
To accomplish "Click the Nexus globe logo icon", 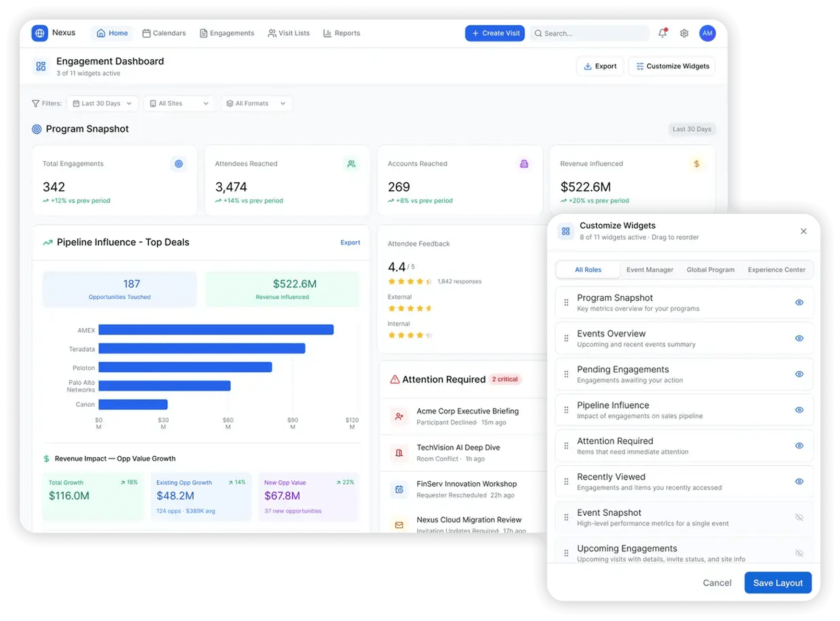I will [x=39, y=33].
